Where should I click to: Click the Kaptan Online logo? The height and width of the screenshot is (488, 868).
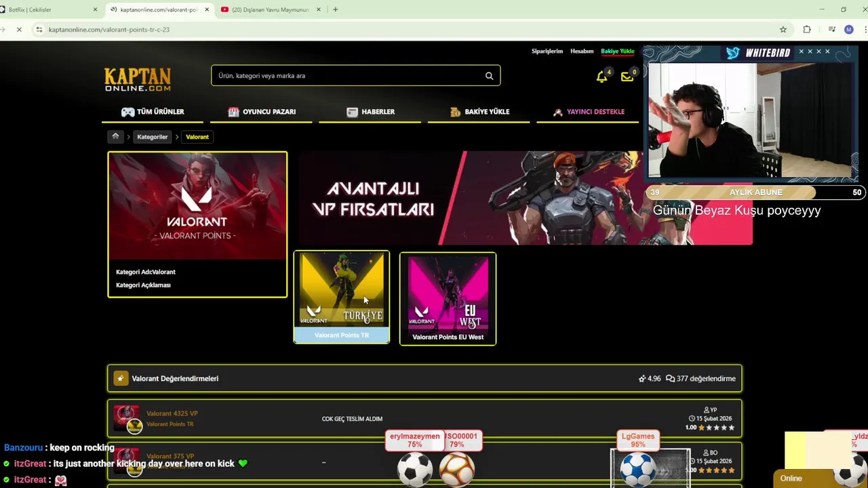pos(138,79)
